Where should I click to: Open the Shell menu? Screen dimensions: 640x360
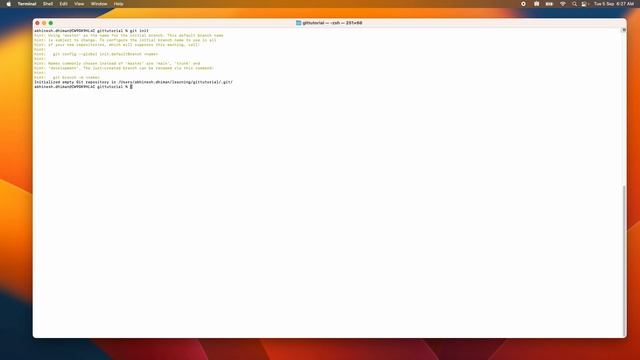48,4
